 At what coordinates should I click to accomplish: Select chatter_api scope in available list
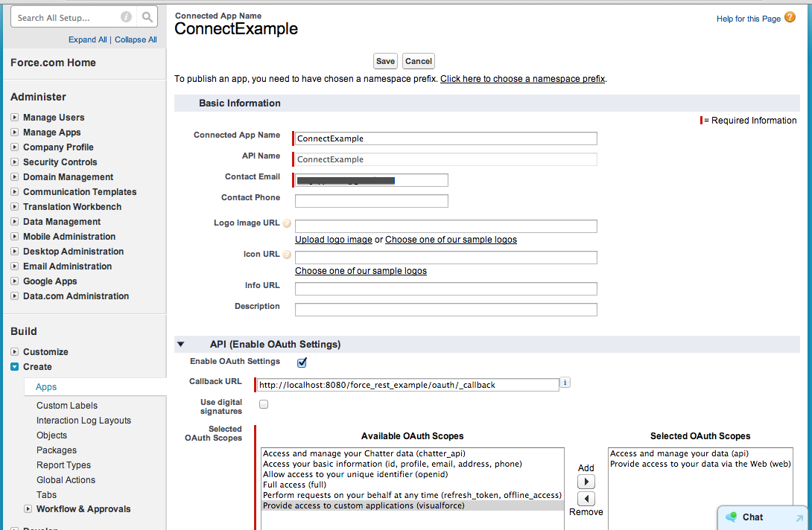point(364,453)
